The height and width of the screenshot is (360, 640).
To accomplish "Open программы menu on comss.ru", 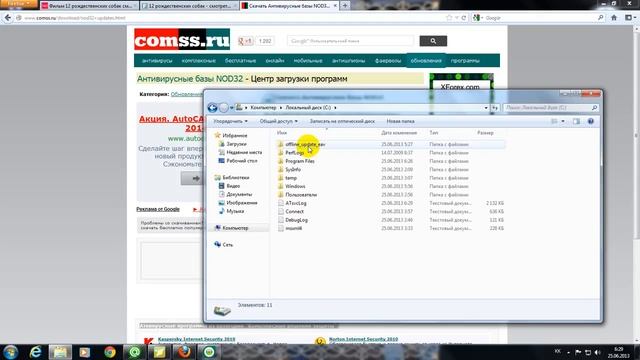I will pos(465,60).
